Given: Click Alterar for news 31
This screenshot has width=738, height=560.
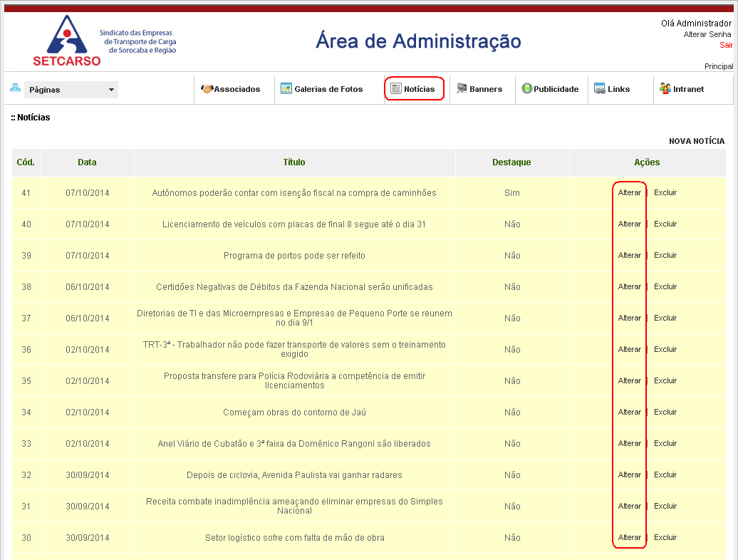Looking at the screenshot, I should (x=629, y=506).
